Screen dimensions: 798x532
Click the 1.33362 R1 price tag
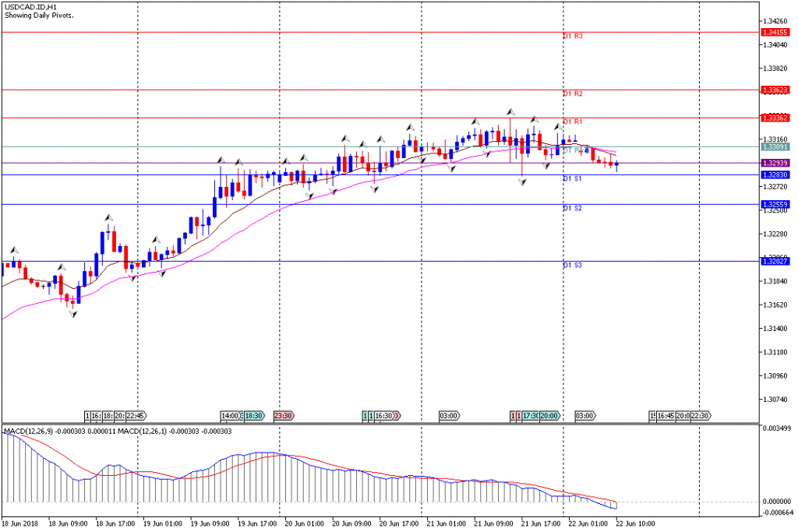775,118
